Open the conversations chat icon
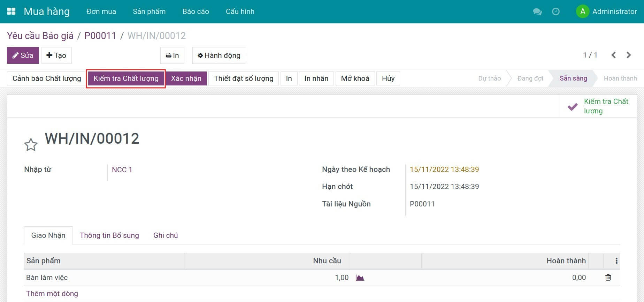This screenshot has width=644, height=302. point(537,12)
